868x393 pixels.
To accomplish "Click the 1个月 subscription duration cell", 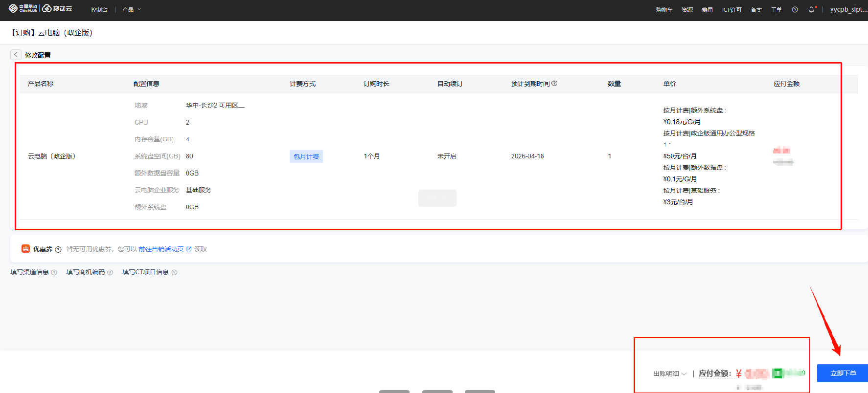I will (x=371, y=156).
